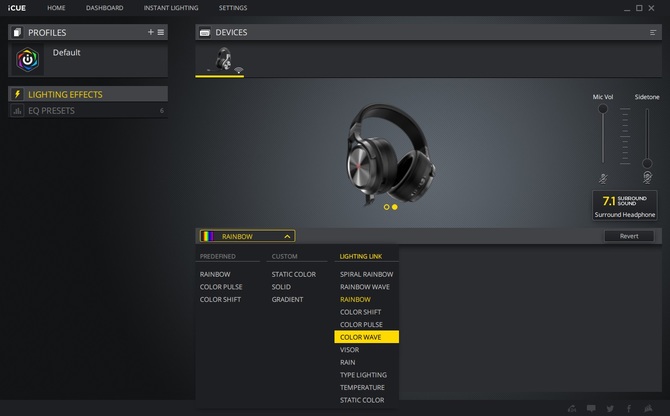Select the Color Wave effect
Image resolution: width=670 pixels, height=416 pixels.
click(x=367, y=337)
